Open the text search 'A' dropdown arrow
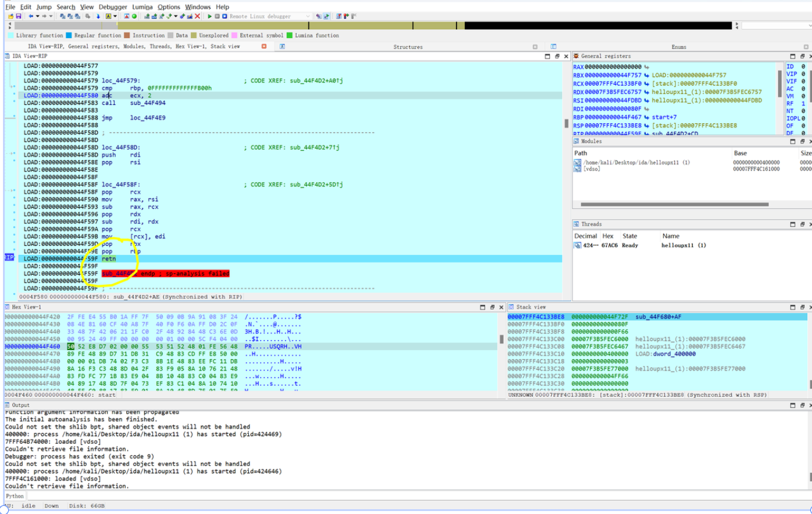Screen dimensions: 812x514 pos(115,16)
